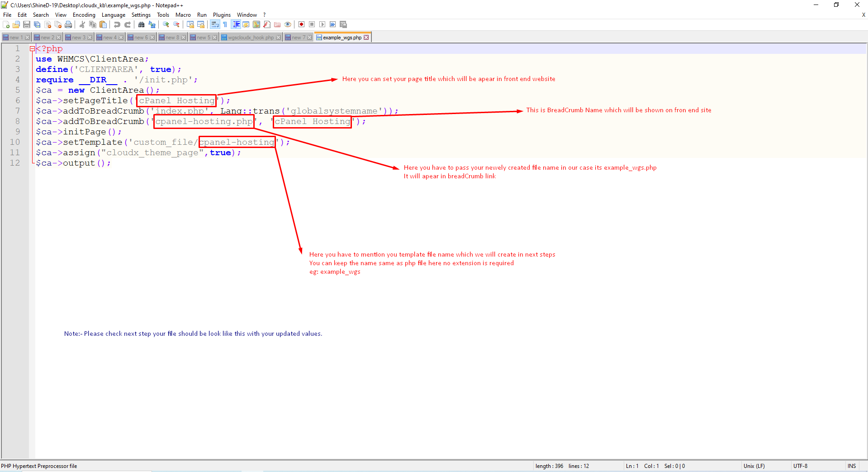Image resolution: width=868 pixels, height=472 pixels.
Task: Open Find with the binoculars icon
Action: coord(142,24)
